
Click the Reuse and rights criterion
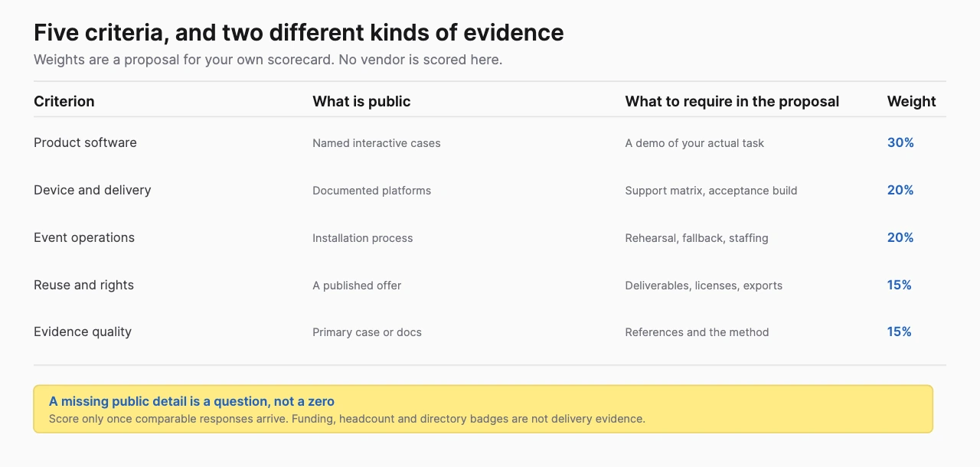[x=83, y=285]
